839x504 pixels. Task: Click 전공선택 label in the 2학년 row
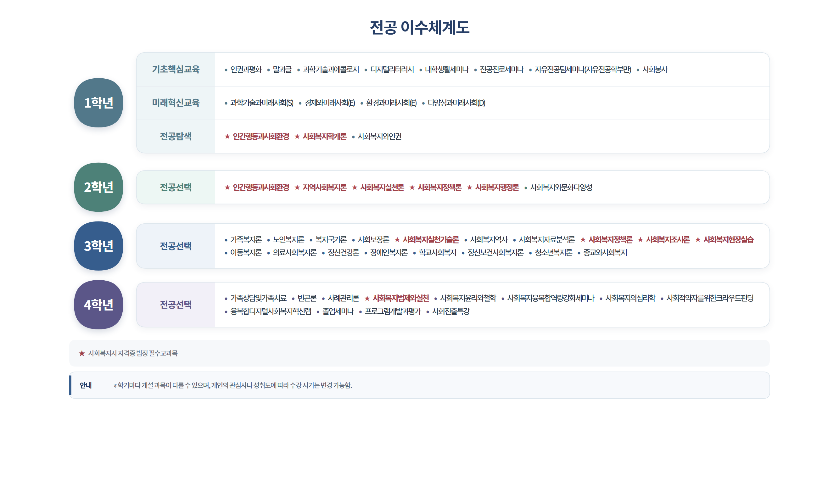coord(176,187)
